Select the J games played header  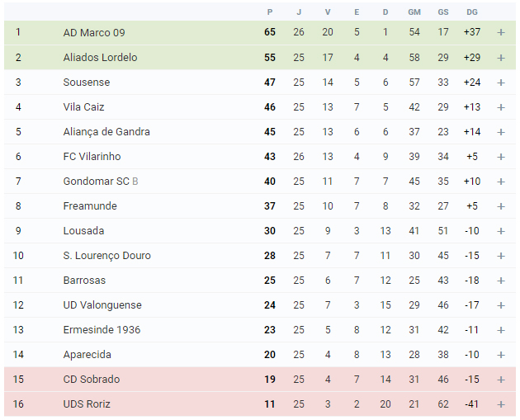[x=299, y=12]
